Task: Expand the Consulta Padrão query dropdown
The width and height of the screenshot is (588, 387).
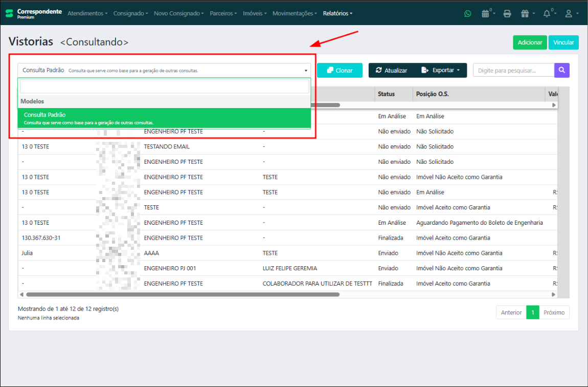Action: point(164,70)
